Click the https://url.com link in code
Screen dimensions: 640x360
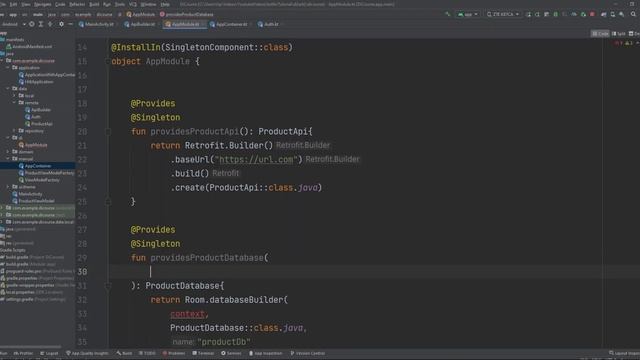tap(256, 160)
